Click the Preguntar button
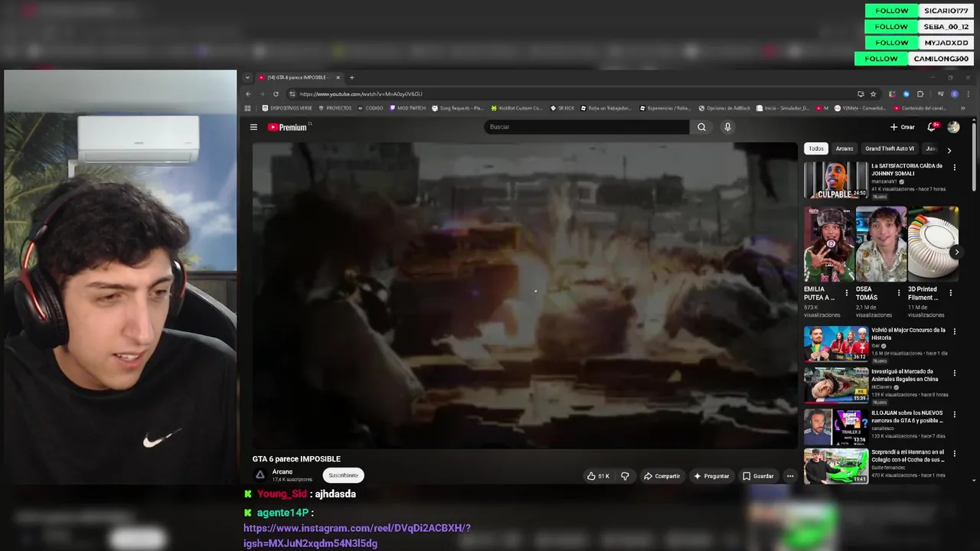 coord(711,476)
